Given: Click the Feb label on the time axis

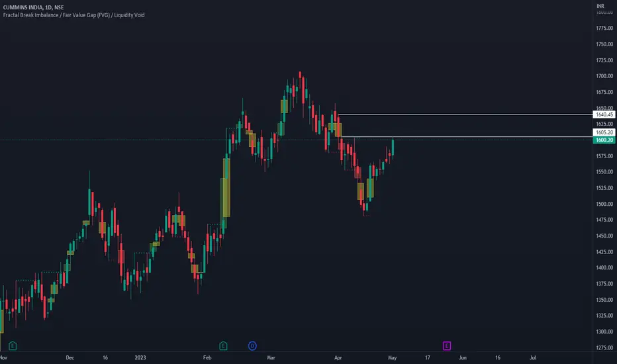Looking at the screenshot, I should pyautogui.click(x=207, y=357).
